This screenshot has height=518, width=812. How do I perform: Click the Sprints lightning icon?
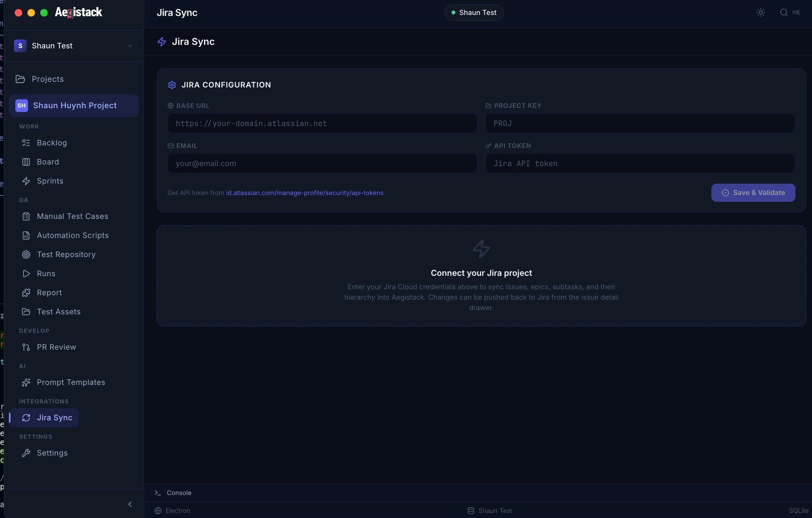[x=26, y=181]
